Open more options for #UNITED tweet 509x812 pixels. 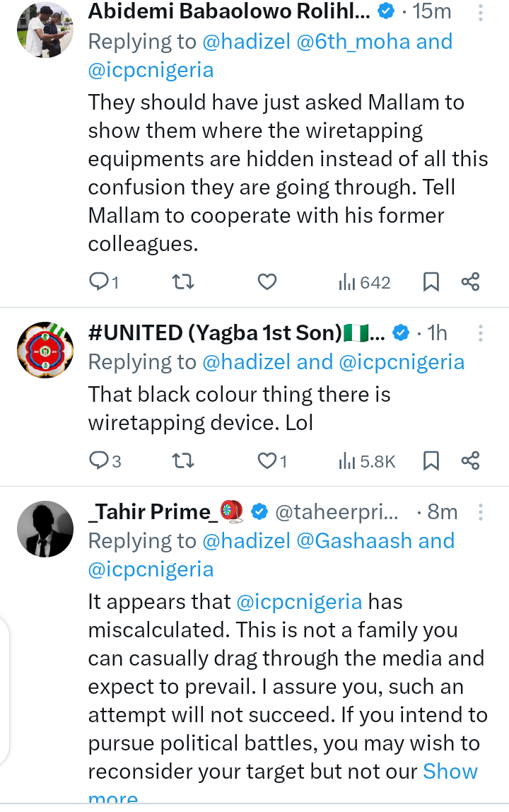481,332
